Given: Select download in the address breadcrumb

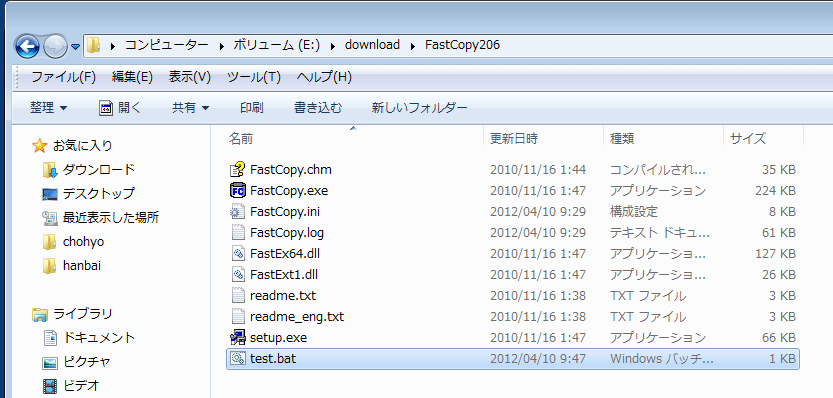Looking at the screenshot, I should click(x=372, y=45).
